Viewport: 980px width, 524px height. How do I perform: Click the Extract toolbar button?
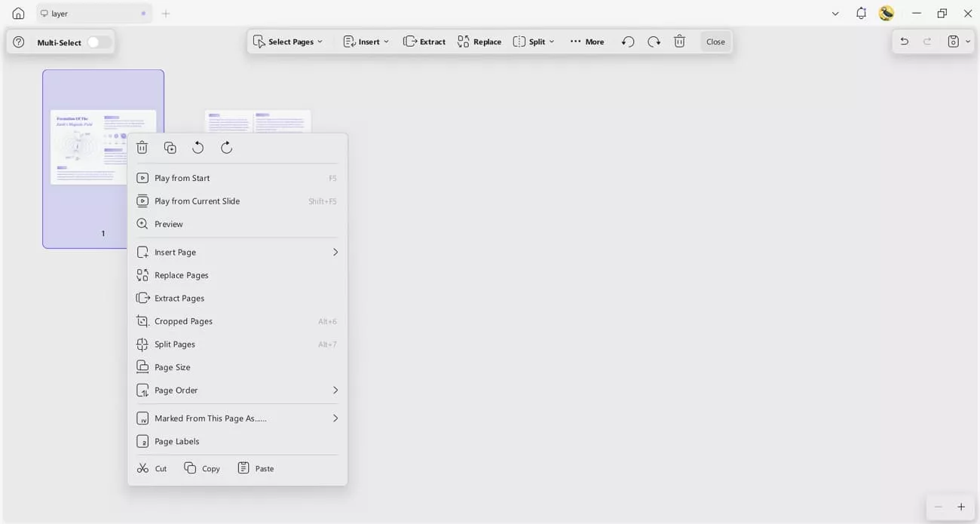[424, 41]
